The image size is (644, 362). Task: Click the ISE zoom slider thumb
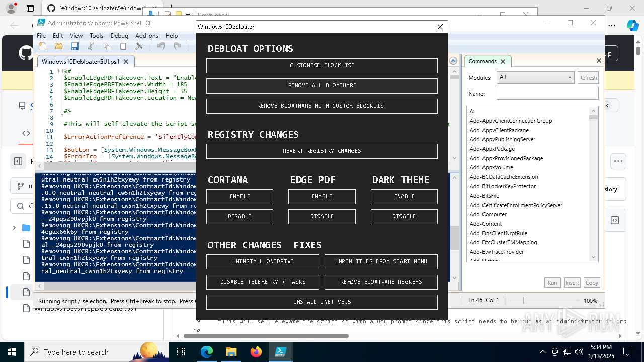click(525, 300)
